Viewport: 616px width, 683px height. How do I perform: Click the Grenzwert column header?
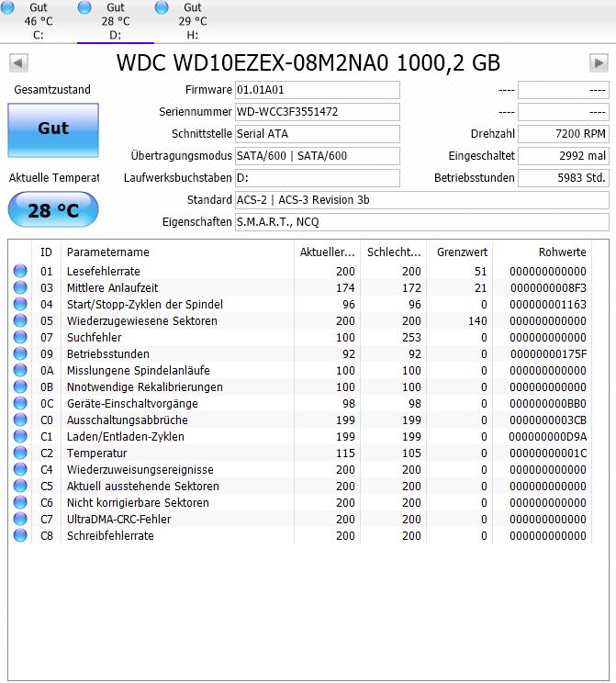pos(460,252)
